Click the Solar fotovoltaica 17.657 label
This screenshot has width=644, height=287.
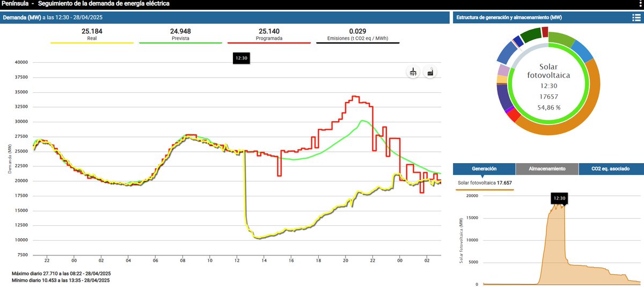pyautogui.click(x=484, y=183)
